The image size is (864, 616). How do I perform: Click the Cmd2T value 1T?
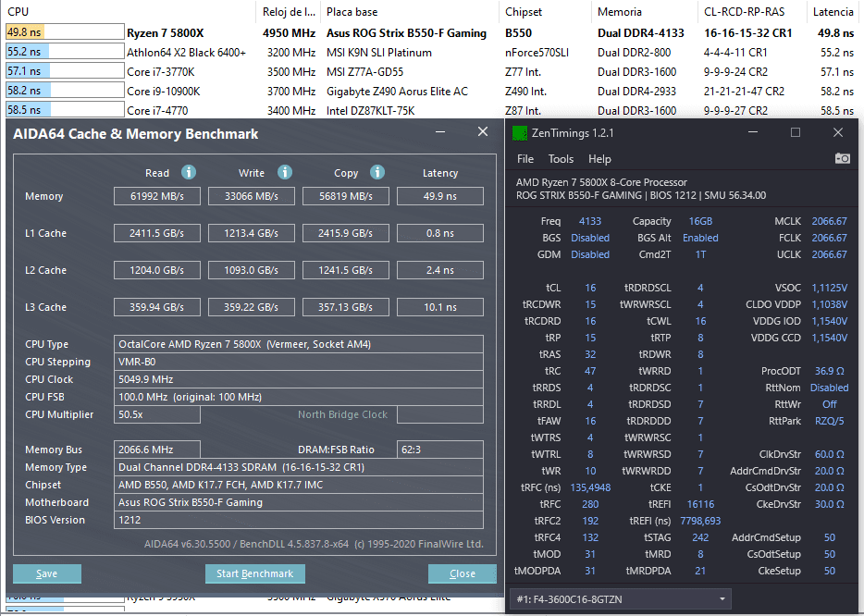(x=700, y=254)
